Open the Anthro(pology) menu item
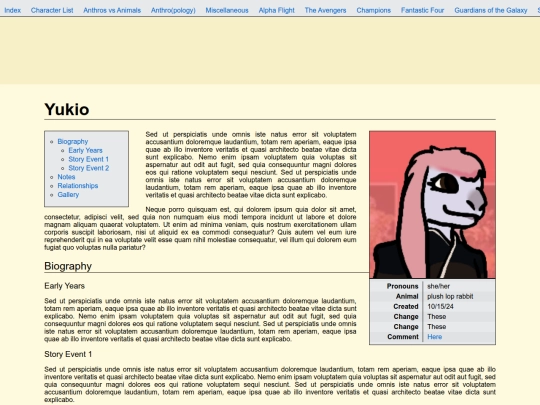The width and height of the screenshot is (540, 405). coord(173,10)
